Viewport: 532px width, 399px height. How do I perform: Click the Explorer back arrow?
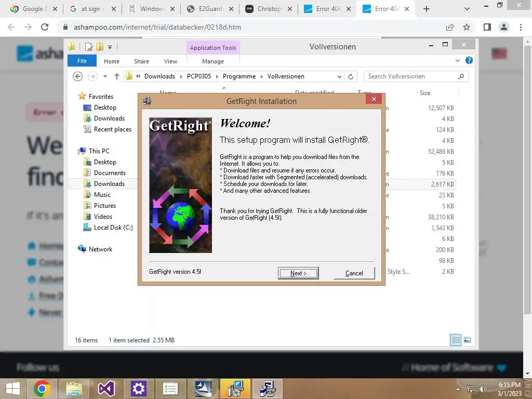[78, 76]
